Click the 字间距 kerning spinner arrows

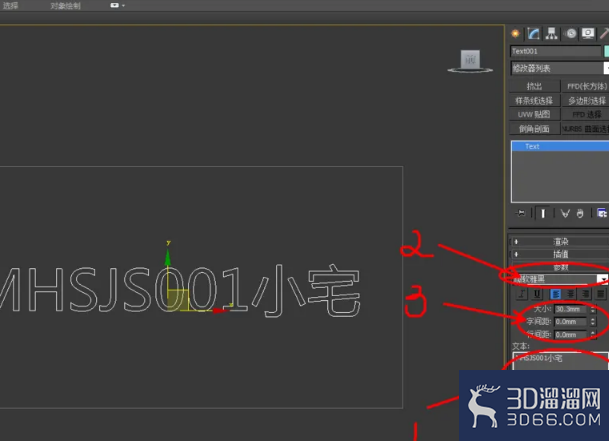pos(593,322)
